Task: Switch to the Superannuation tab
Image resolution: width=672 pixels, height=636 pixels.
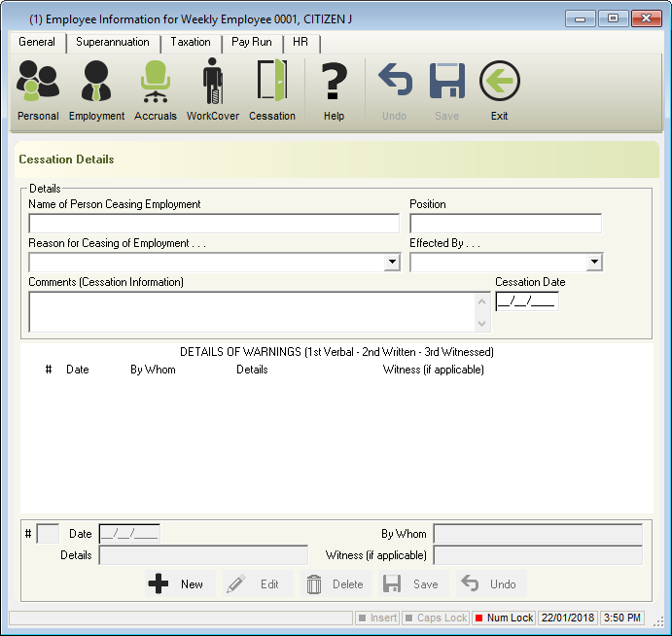Action: click(x=113, y=42)
